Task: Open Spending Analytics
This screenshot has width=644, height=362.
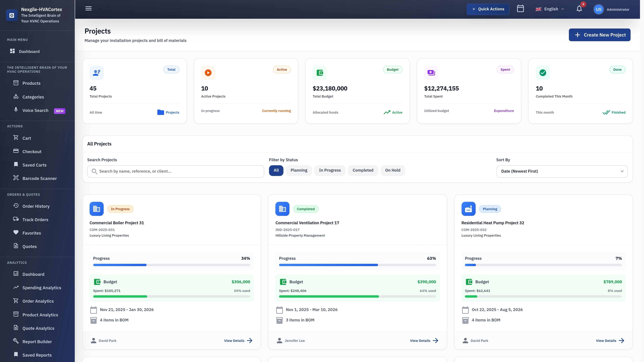Action: tap(41, 288)
